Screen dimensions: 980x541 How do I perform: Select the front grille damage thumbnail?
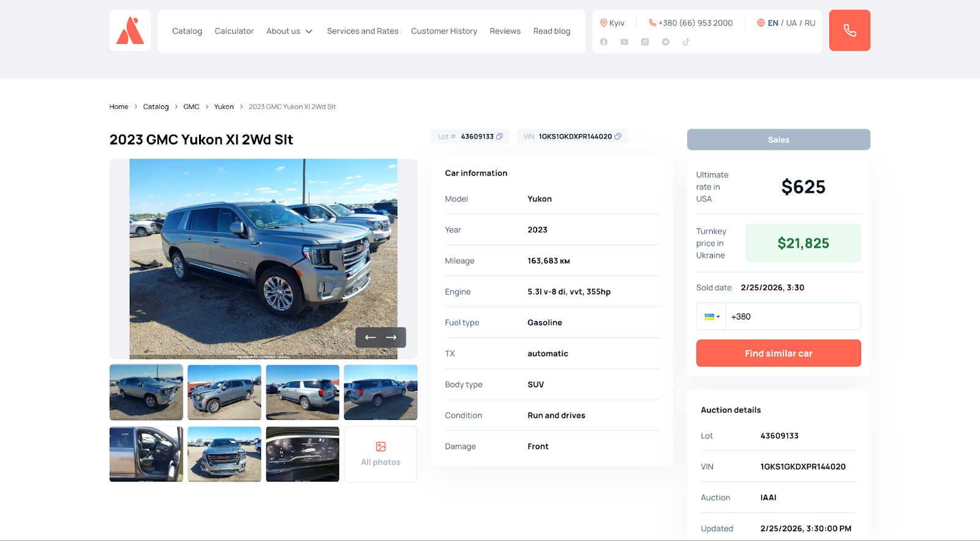click(224, 454)
